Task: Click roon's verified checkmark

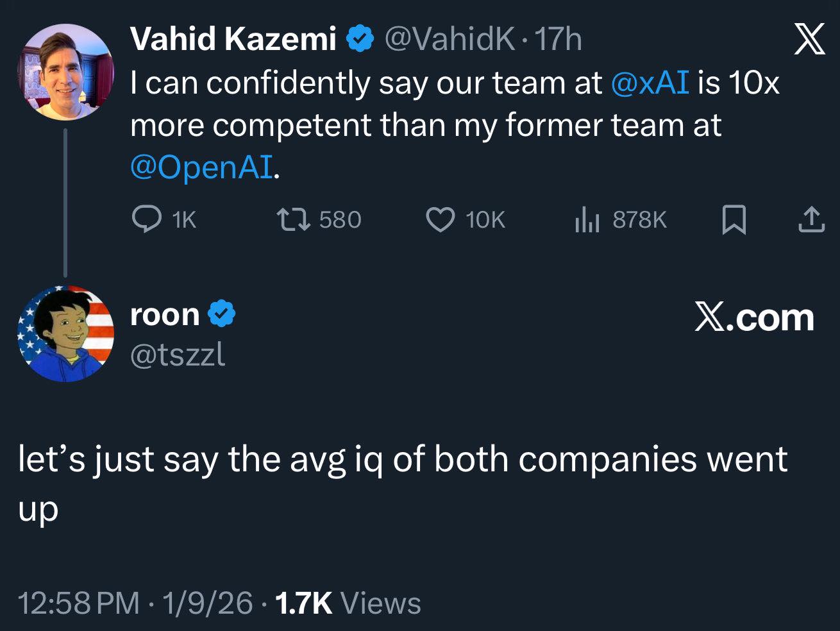Action: coord(221,314)
